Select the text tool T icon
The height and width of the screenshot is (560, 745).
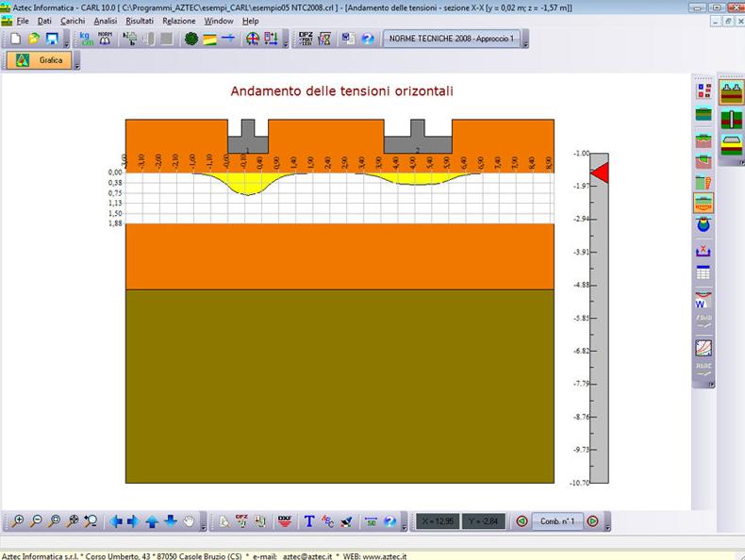click(309, 520)
